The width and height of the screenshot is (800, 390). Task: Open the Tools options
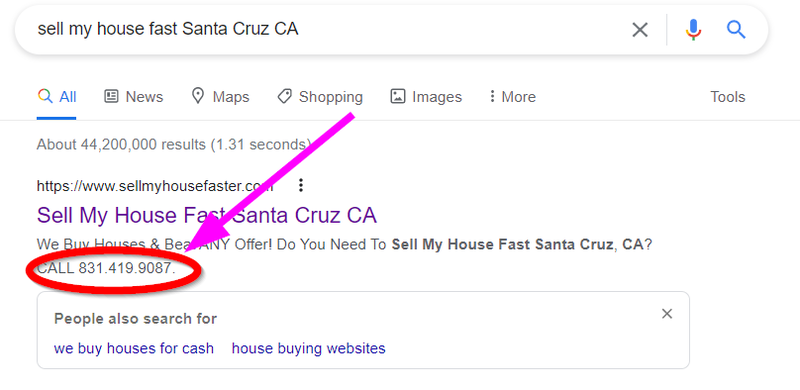tap(728, 96)
